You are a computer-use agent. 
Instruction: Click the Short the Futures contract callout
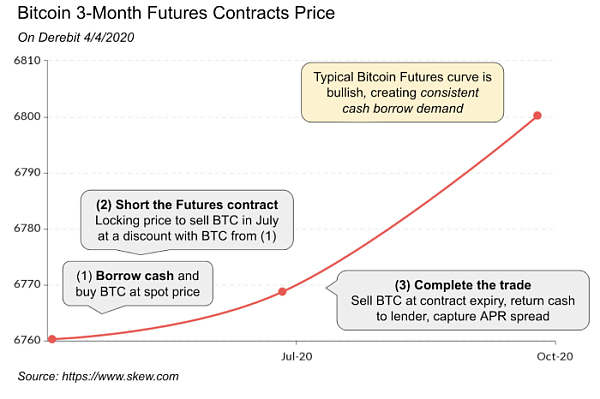coord(187,220)
